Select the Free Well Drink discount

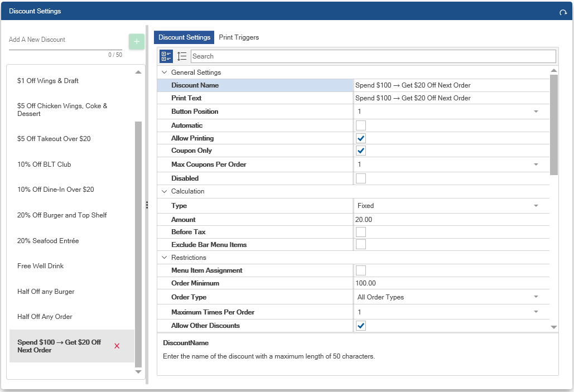tap(40, 266)
